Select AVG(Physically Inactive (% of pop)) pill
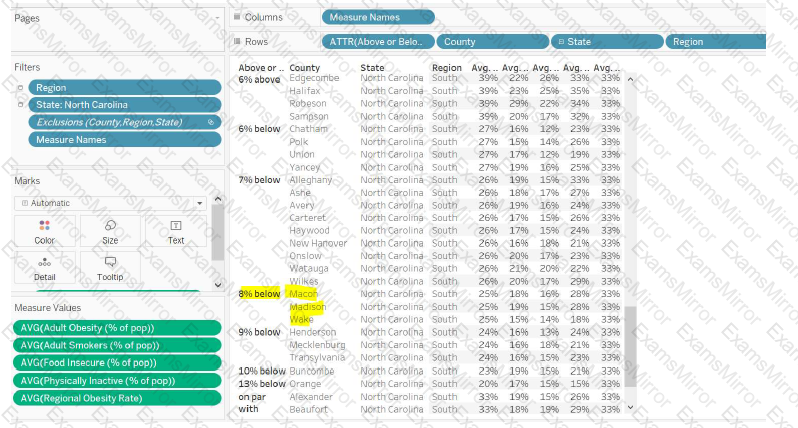 117,381
